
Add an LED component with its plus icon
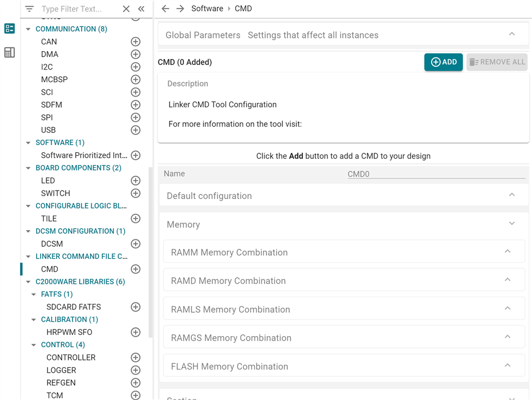click(x=136, y=181)
